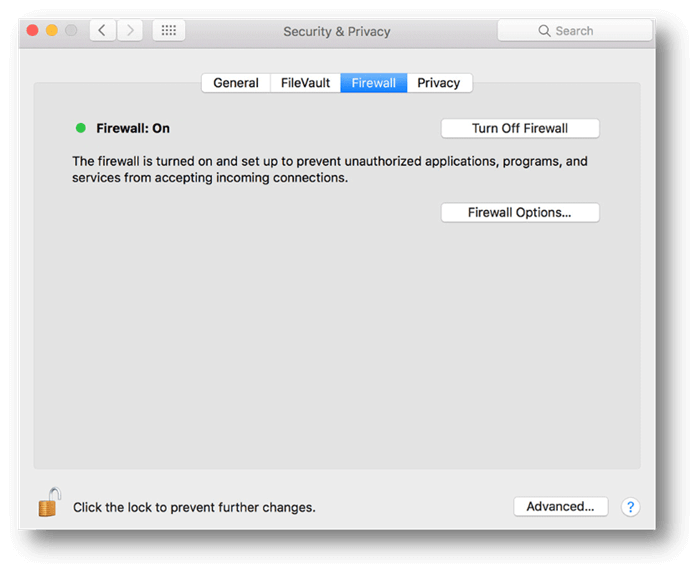Open the Advanced… settings
Screen dimensions: 700x574
coord(560,507)
